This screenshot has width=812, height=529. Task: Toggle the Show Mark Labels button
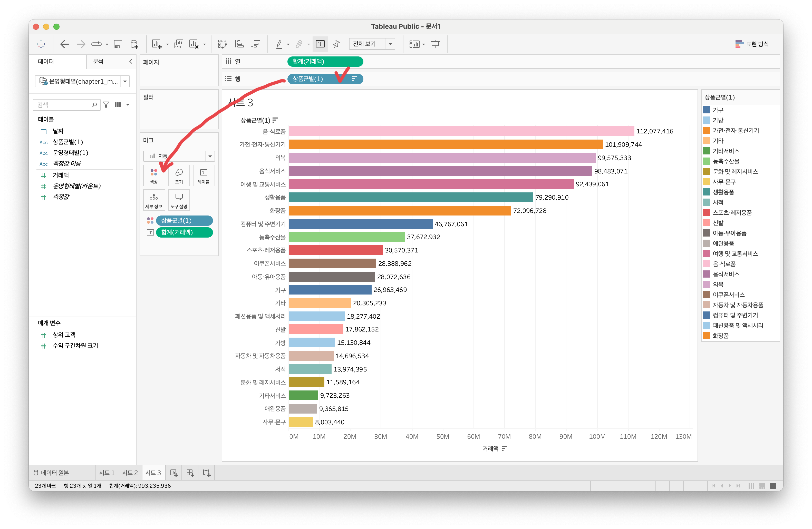320,44
